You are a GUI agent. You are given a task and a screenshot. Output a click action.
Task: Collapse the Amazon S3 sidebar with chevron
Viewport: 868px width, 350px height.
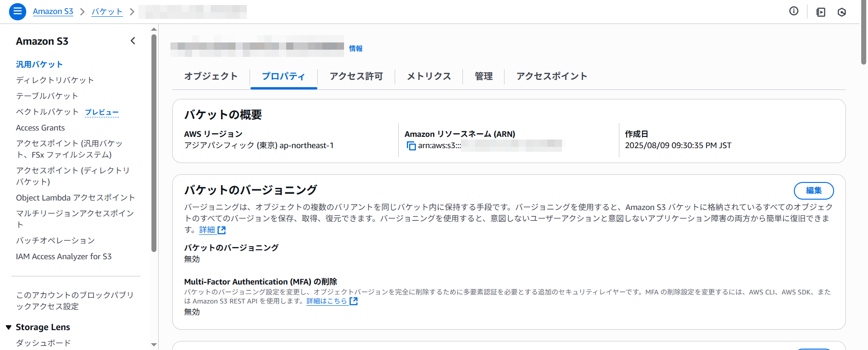pyautogui.click(x=133, y=41)
